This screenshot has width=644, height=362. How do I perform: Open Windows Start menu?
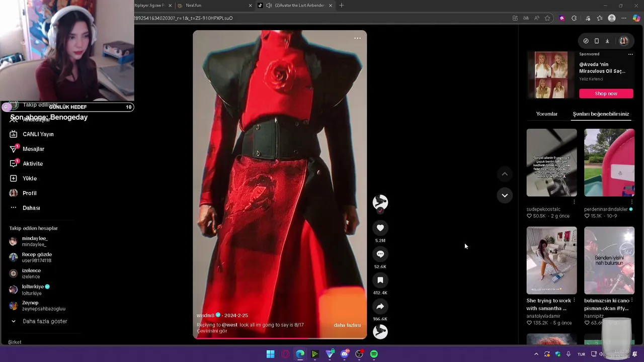(x=270, y=354)
